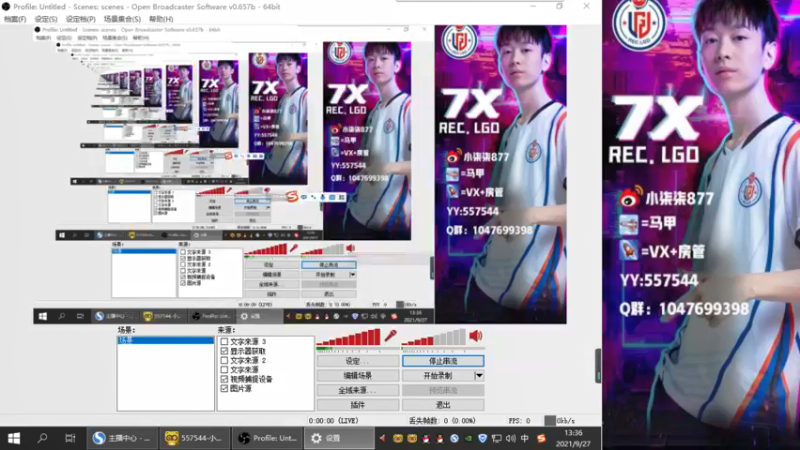This screenshot has height=450, width=800.
Task: Enable 文字来源 3 source in main window
Action: (224, 341)
